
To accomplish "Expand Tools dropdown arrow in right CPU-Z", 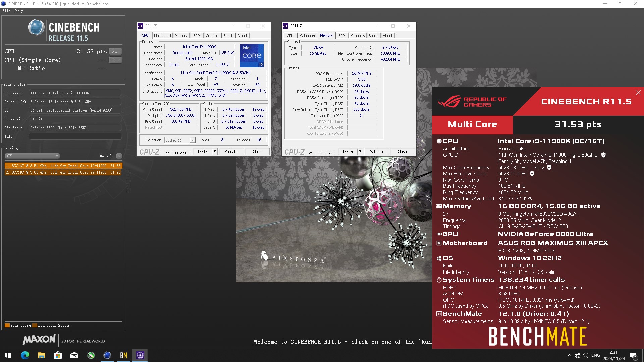I will point(360,152).
